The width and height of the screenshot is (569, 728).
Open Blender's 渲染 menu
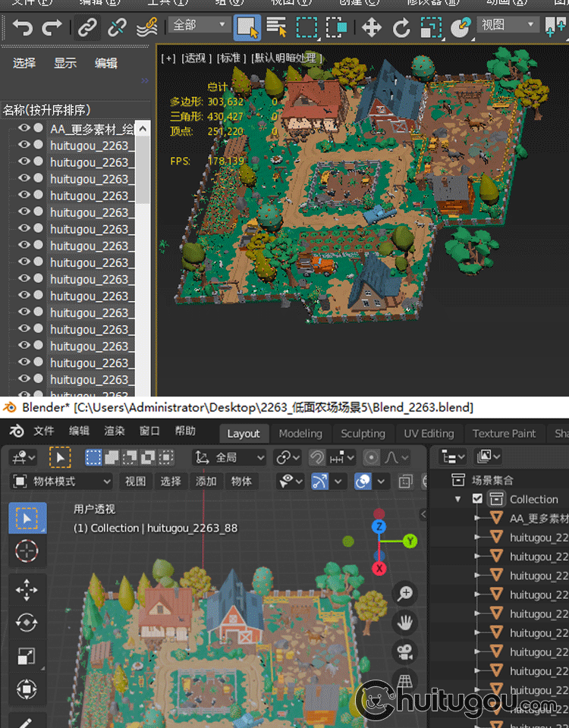point(115,431)
